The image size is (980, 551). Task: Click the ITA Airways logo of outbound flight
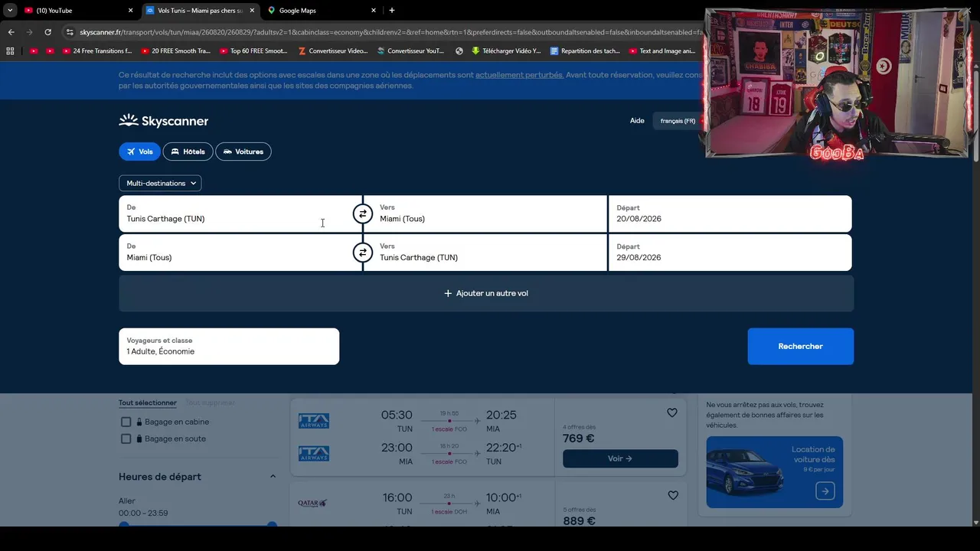click(314, 421)
